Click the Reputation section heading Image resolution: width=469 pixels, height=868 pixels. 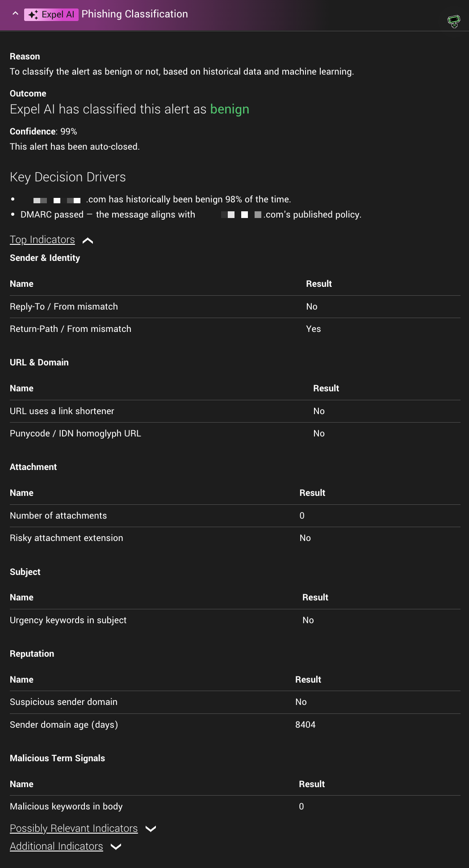(32, 654)
